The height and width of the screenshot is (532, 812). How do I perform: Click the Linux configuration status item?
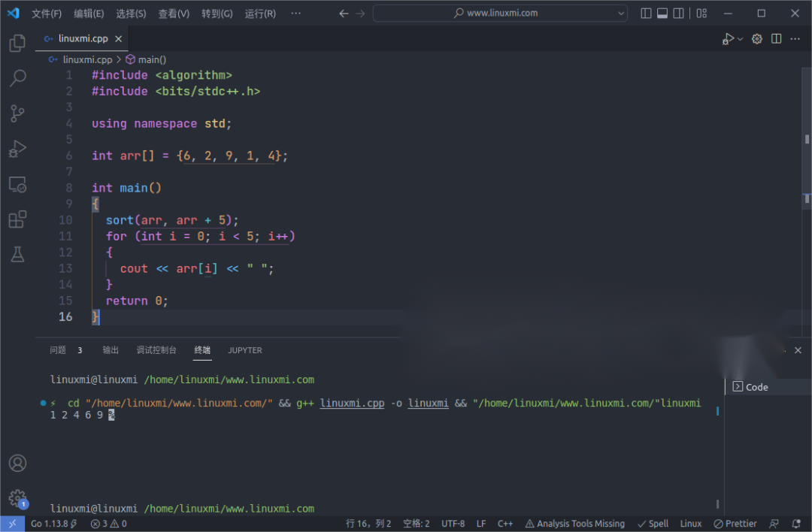(691, 524)
